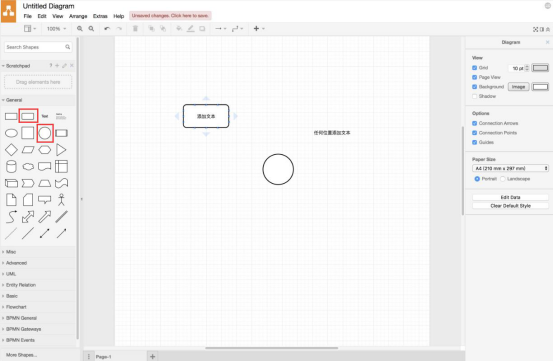Click the undo arrow in toolbar
The height and width of the screenshot is (362, 554).
coord(107,29)
